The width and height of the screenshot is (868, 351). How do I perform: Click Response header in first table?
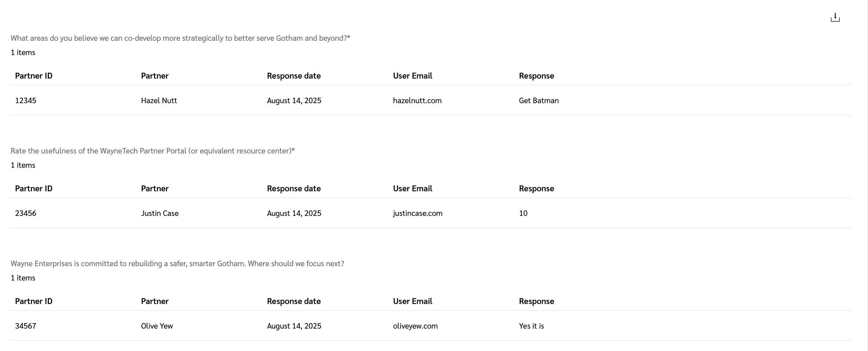point(536,76)
